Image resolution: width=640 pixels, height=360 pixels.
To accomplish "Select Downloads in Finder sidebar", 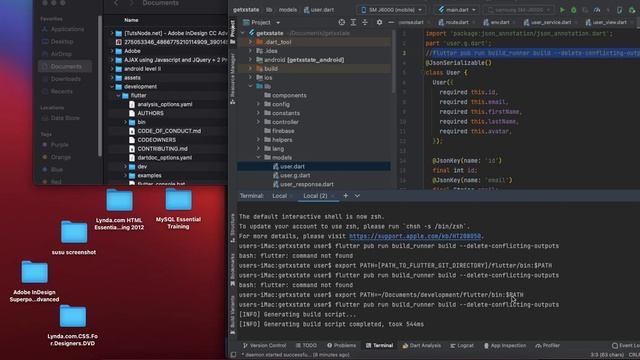I will [65, 79].
